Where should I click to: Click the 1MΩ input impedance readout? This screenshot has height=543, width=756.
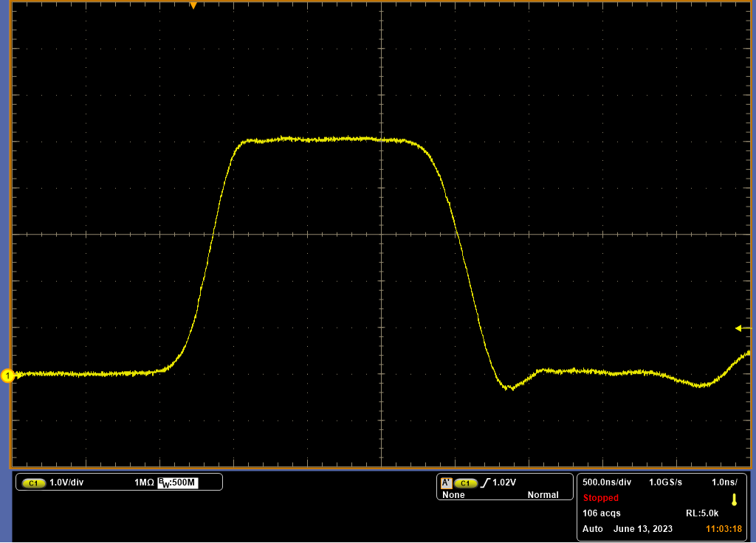(x=144, y=483)
